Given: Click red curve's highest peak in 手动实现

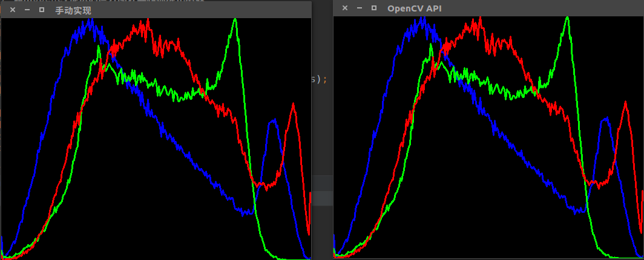Looking at the screenshot, I should coord(141,23).
